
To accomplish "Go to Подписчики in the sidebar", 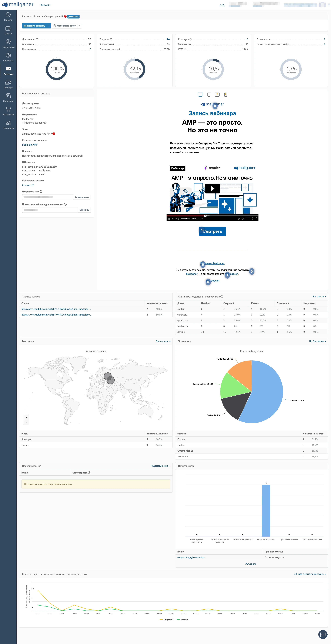I will click(x=8, y=44).
